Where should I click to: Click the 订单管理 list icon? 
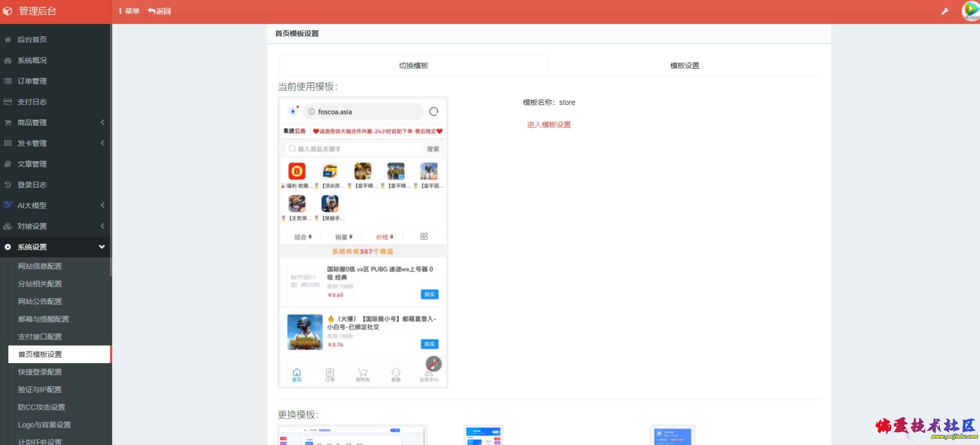coord(8,81)
